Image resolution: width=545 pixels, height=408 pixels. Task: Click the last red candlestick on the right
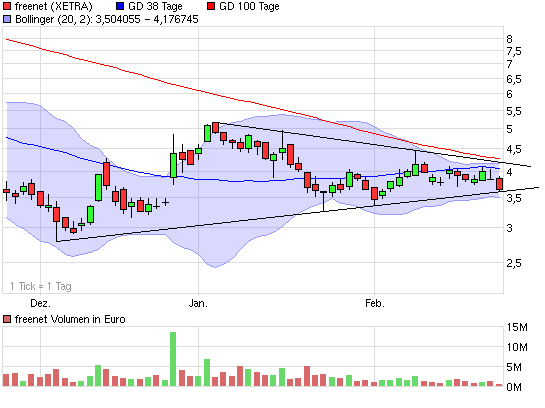click(x=499, y=183)
